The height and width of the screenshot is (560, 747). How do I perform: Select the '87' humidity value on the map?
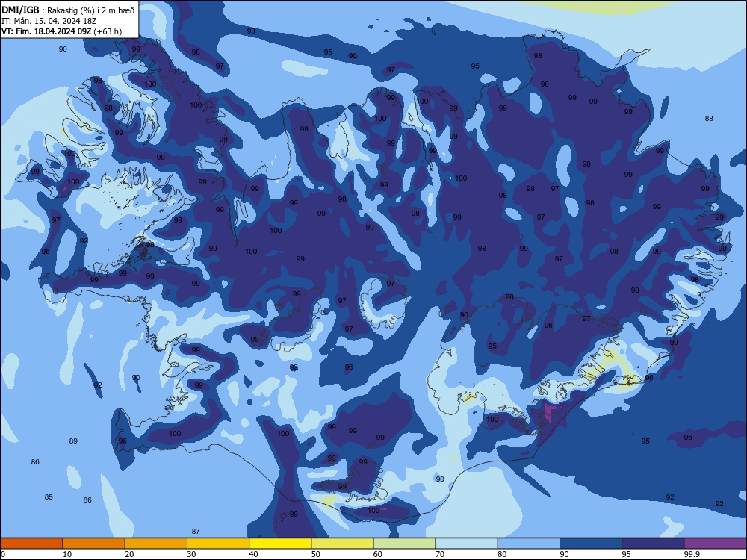196,532
